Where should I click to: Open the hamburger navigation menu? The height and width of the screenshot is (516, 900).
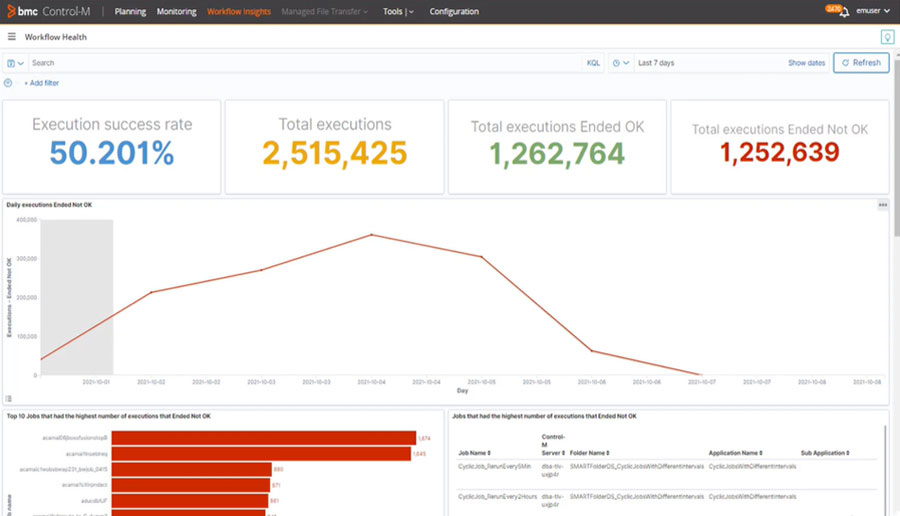pyautogui.click(x=11, y=37)
